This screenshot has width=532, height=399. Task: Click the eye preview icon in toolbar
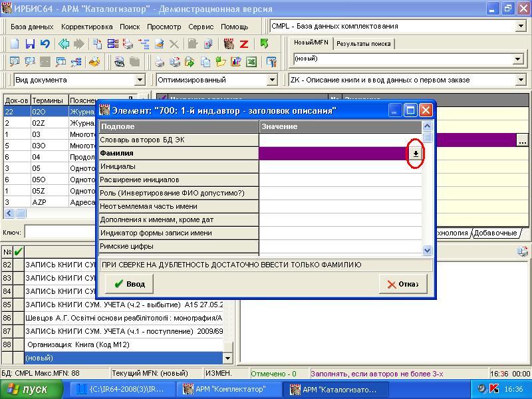120,62
